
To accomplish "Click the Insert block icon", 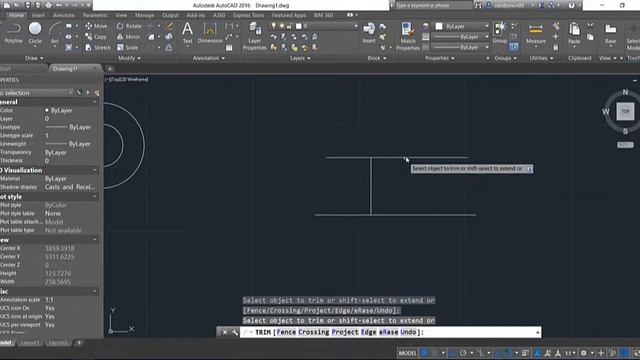I will (x=369, y=33).
